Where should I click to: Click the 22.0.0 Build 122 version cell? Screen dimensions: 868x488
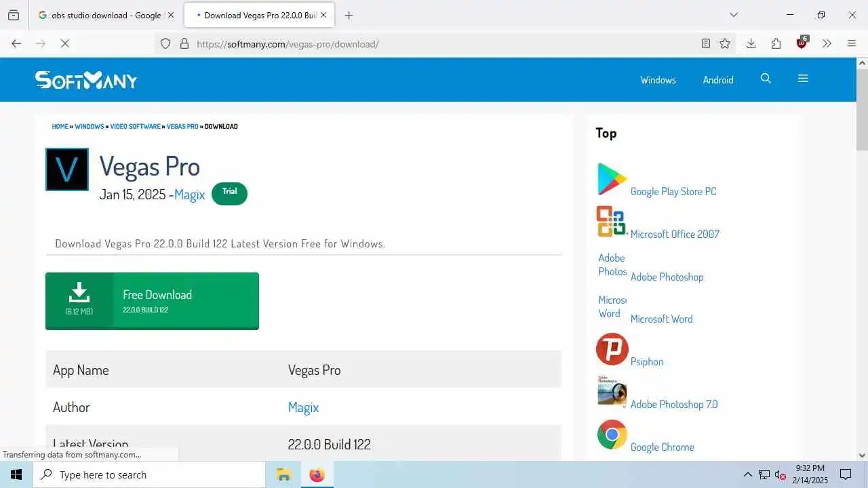330,445
